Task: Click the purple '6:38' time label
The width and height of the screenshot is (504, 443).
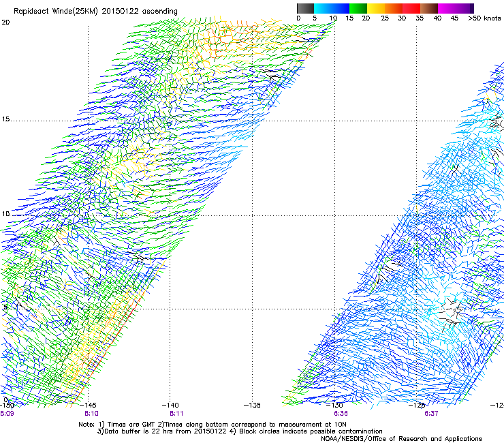Action: tap(341, 414)
